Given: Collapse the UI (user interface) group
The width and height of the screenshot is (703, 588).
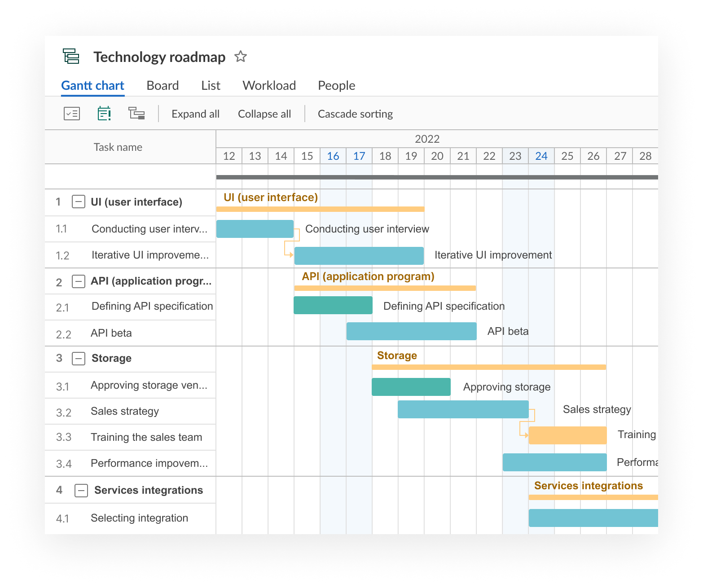Looking at the screenshot, I should coord(78,202).
